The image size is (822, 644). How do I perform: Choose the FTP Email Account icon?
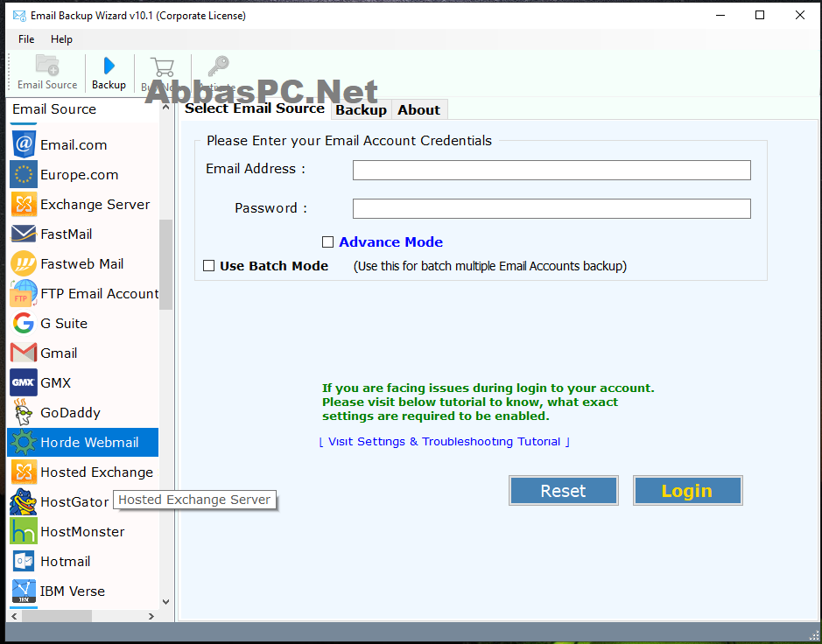point(24,293)
